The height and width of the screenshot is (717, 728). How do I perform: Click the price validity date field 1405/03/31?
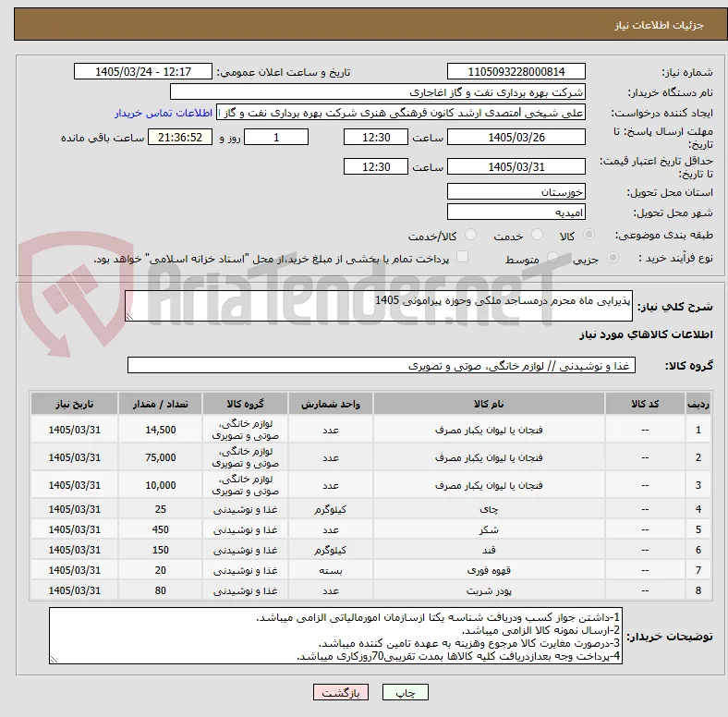[x=516, y=166]
